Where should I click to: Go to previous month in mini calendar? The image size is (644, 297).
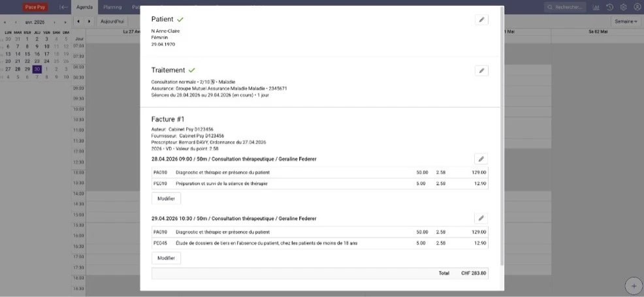pos(16,22)
